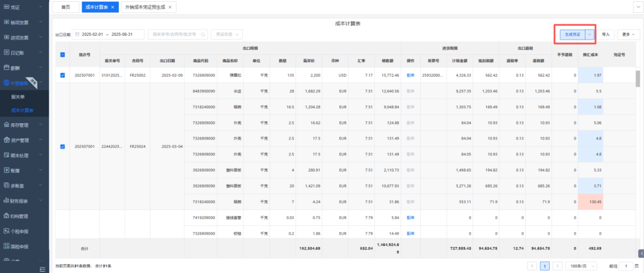644x273 pixels.
Task: Close the 外销成本凭证预生成 tab
Action: pos(171,8)
